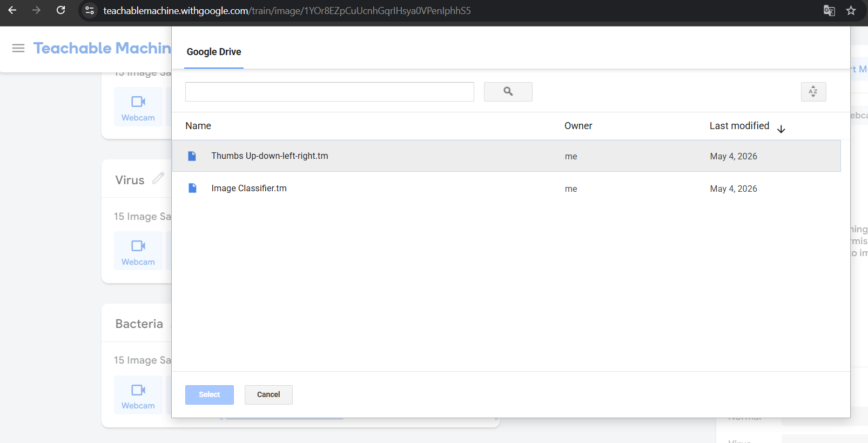Click the browser forward arrow
868x443 pixels.
[x=36, y=10]
